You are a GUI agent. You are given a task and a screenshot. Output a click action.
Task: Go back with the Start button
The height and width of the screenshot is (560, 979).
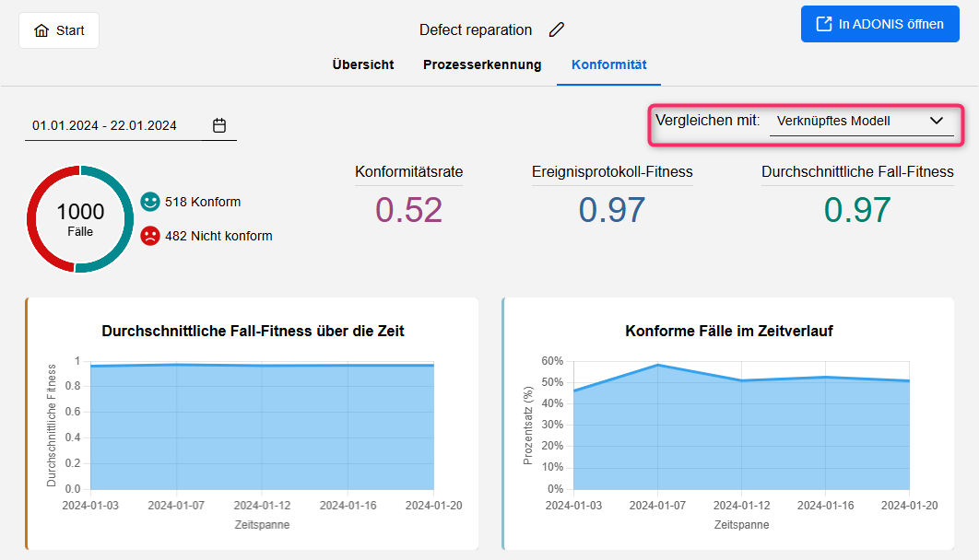point(59,30)
